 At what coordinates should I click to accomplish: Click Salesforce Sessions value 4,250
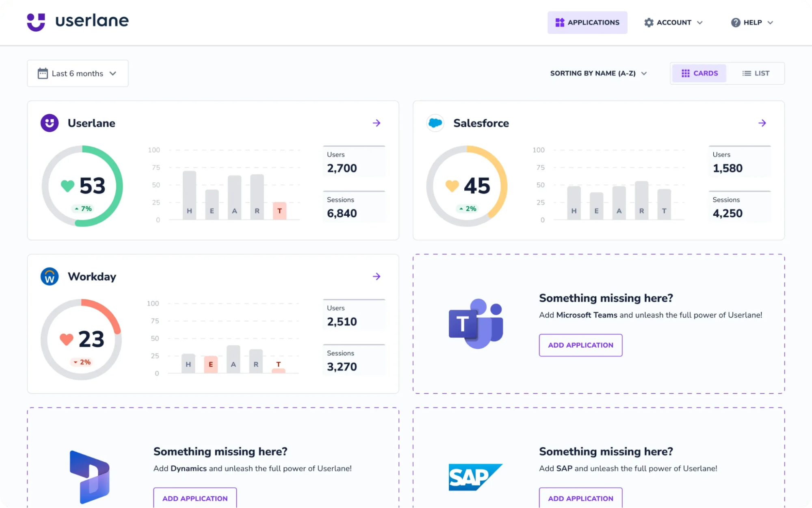pos(728,213)
